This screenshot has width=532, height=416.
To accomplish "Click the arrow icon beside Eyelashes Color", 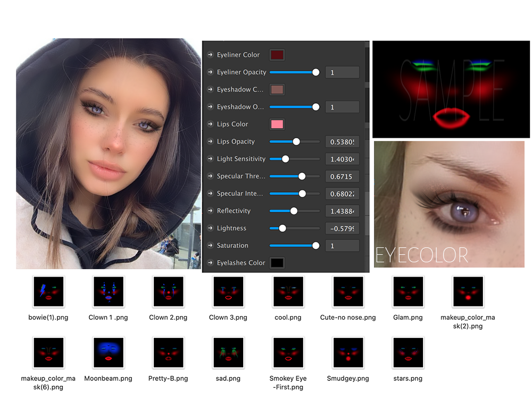I will click(x=210, y=262).
